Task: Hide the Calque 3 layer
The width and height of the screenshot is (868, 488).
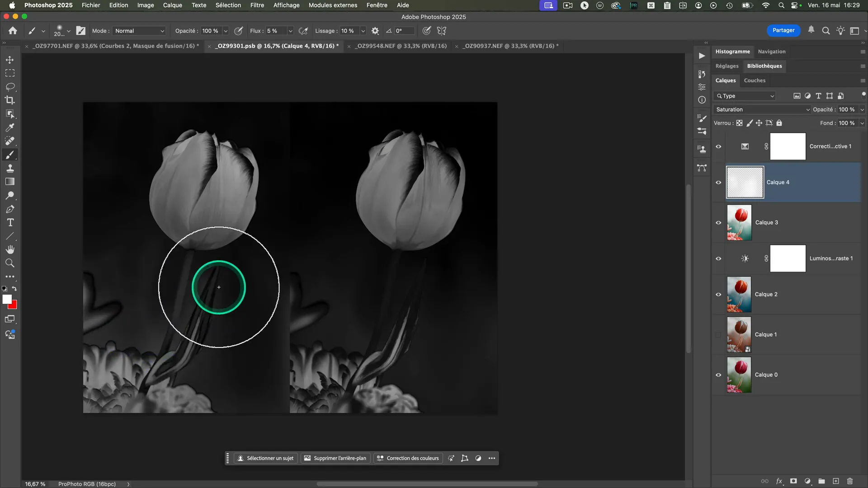Action: point(718,223)
